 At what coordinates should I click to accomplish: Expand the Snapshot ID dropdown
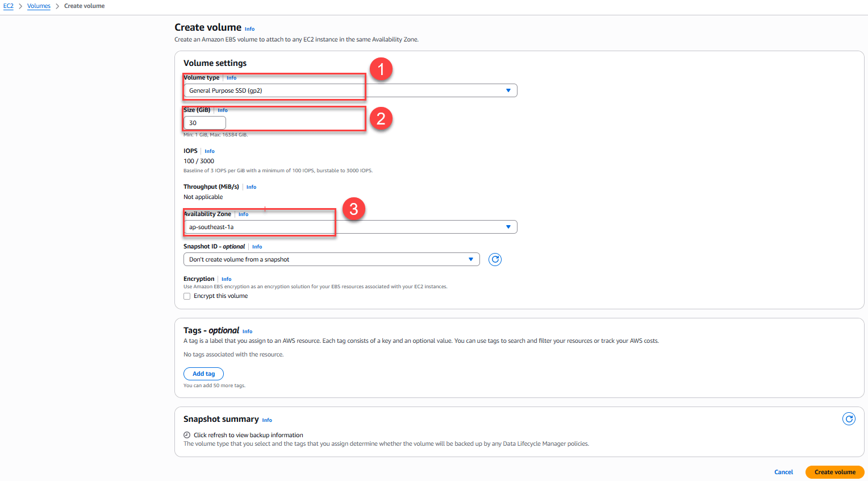(331, 259)
